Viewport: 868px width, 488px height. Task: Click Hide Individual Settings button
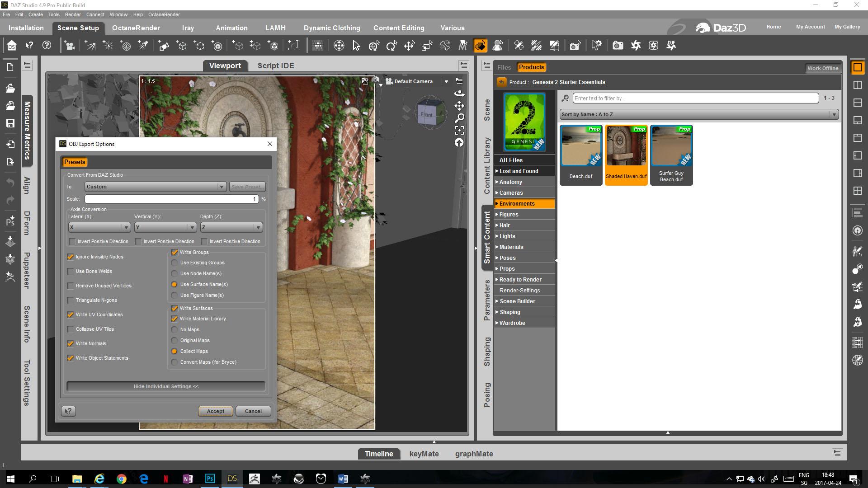point(166,386)
